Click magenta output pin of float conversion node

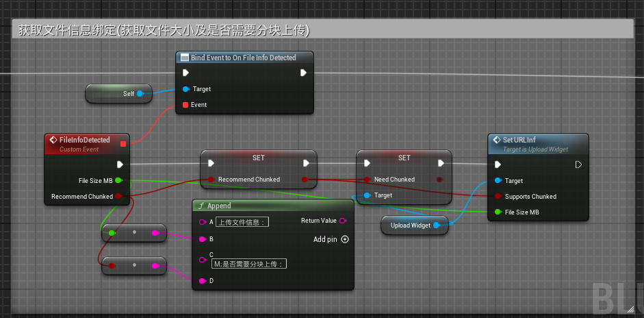(x=155, y=233)
